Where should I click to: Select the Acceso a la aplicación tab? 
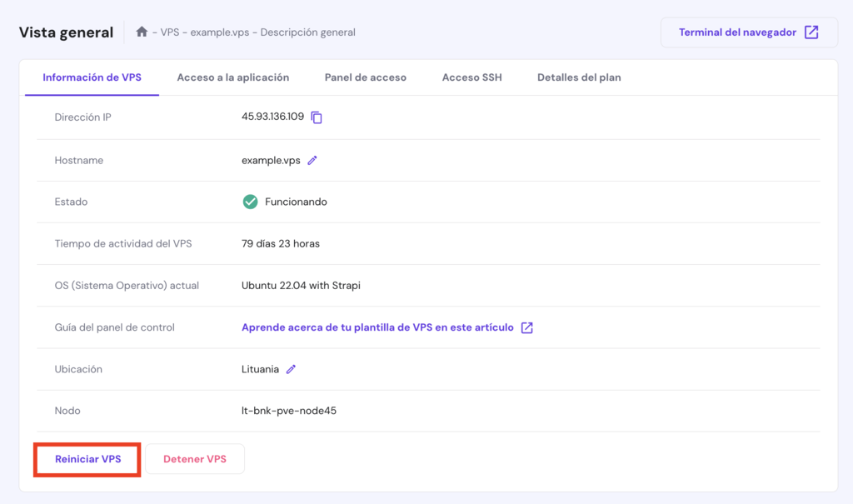[233, 77]
